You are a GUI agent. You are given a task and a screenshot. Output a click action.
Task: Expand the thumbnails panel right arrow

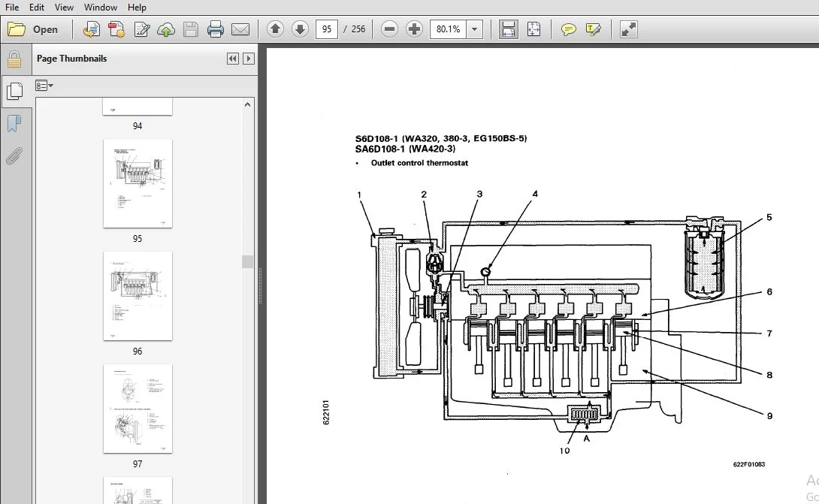pos(249,59)
